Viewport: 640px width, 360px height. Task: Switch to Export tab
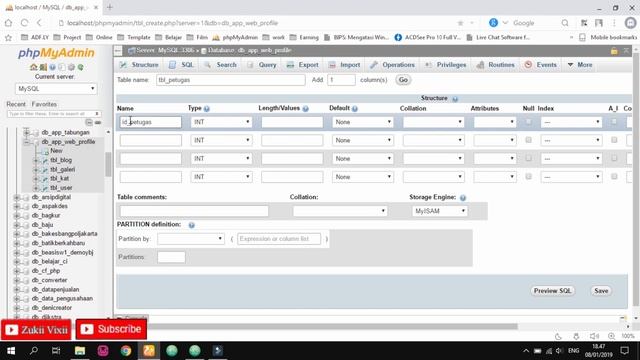302,65
